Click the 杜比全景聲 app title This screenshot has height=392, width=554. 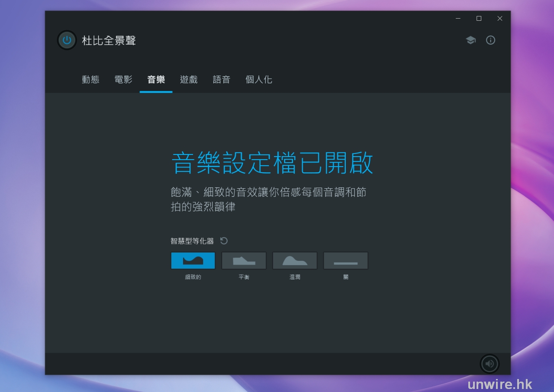(x=109, y=41)
